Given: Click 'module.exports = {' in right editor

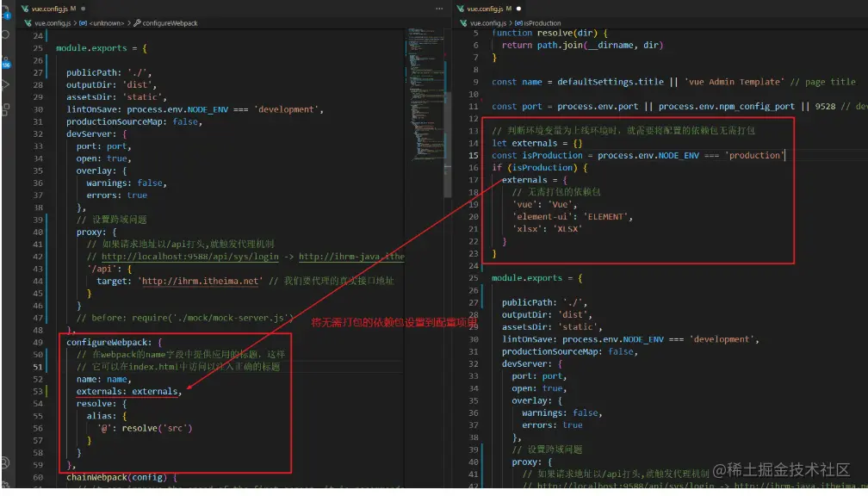Looking at the screenshot, I should (x=537, y=278).
